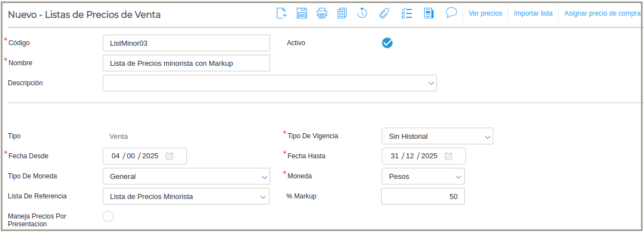Click Ver precios in the toolbar

click(x=485, y=13)
